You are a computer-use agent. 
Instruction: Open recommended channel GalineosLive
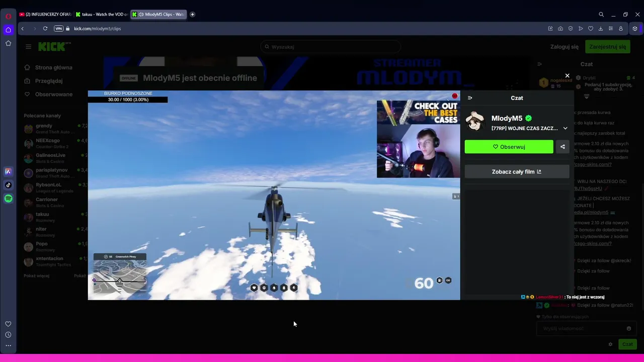click(x=55, y=158)
